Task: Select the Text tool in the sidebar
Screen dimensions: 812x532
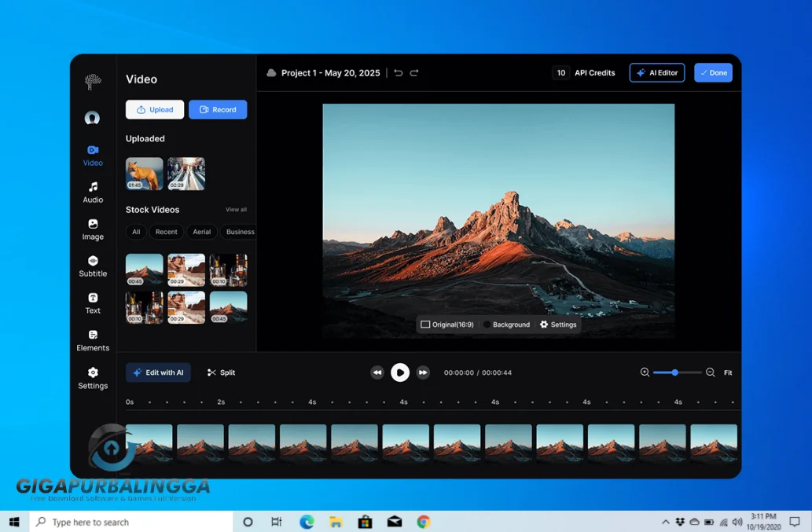Action: (x=92, y=302)
